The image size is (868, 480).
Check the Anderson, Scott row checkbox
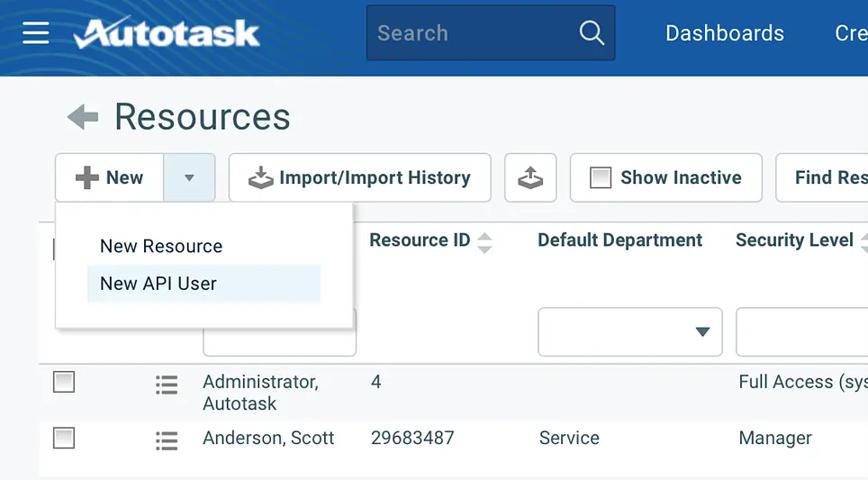click(x=64, y=438)
